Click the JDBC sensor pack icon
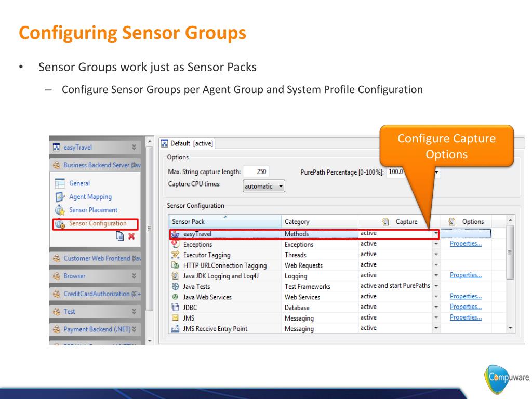532x399 pixels. coord(175,308)
